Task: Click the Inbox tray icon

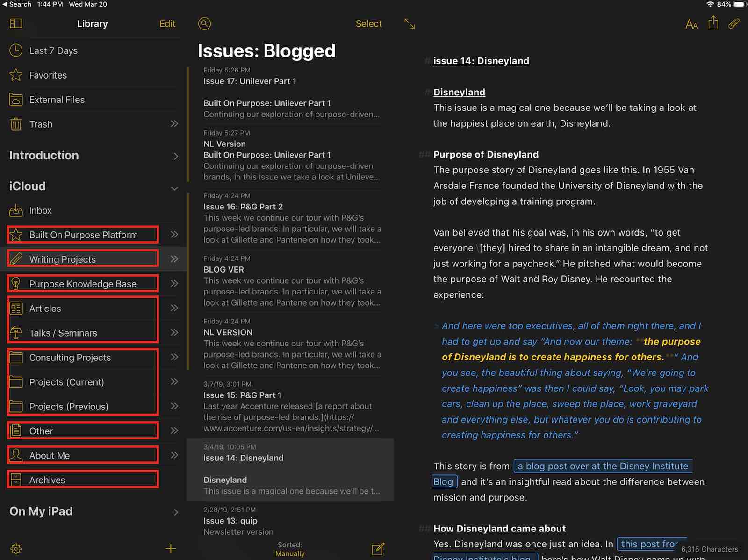Action: point(16,210)
